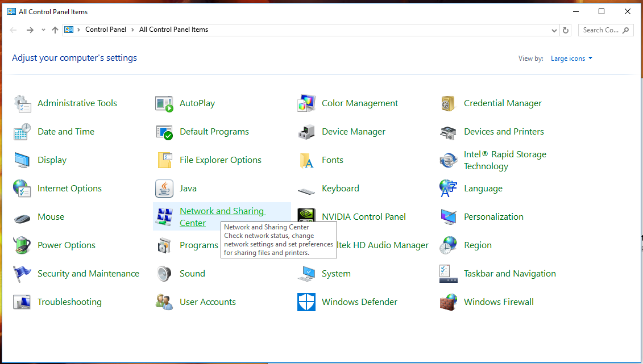This screenshot has height=364, width=643.
Task: Open the Credential Manager link
Action: 503,103
